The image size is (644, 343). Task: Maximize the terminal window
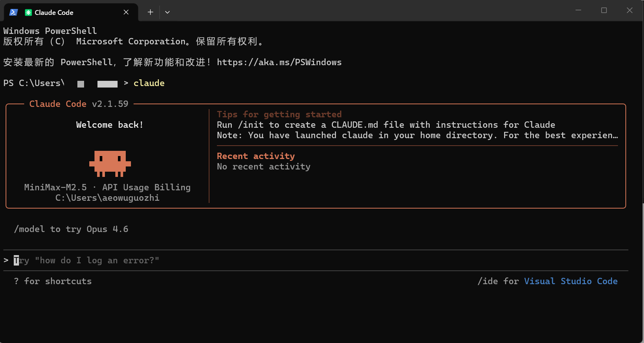(x=604, y=10)
